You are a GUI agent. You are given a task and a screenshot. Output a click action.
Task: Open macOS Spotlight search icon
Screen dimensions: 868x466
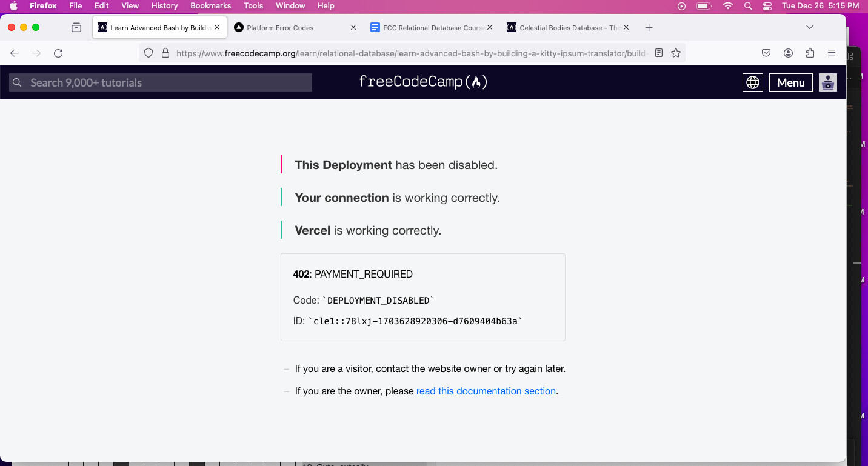pyautogui.click(x=747, y=6)
